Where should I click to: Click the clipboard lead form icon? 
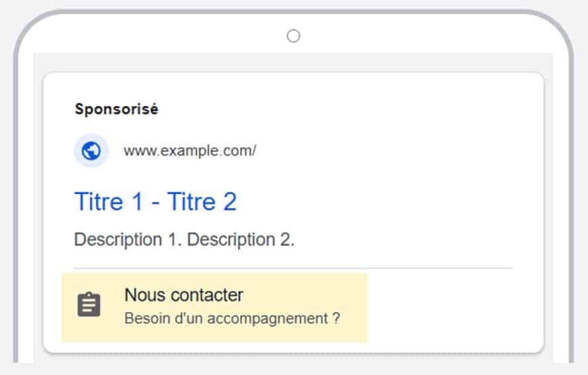[x=89, y=304]
